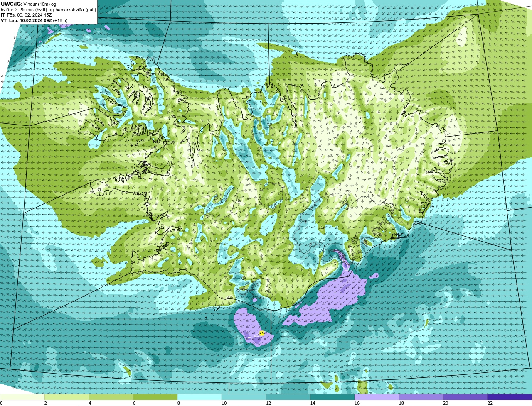Click the legend tick label '6'
The height and width of the screenshot is (406, 532).
(x=134, y=403)
